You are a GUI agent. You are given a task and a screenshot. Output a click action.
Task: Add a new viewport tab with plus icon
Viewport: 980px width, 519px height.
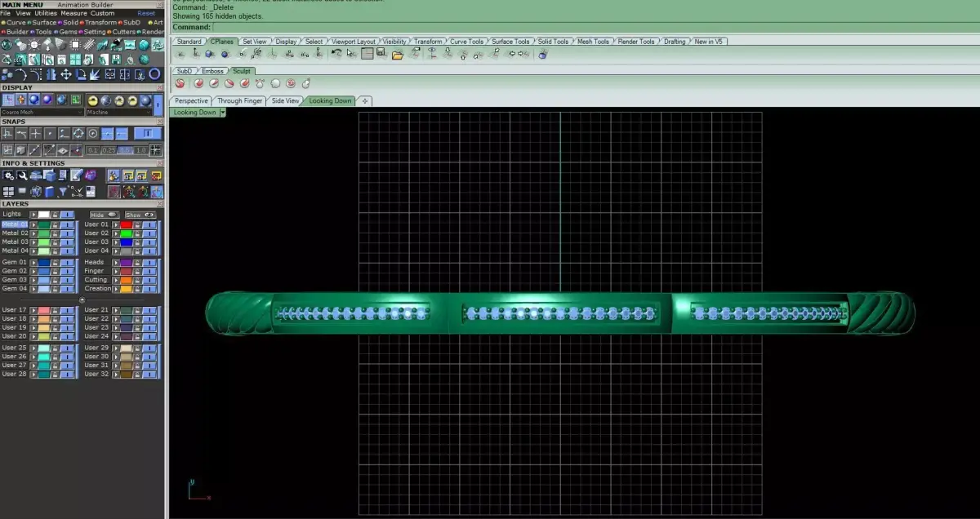click(x=365, y=101)
